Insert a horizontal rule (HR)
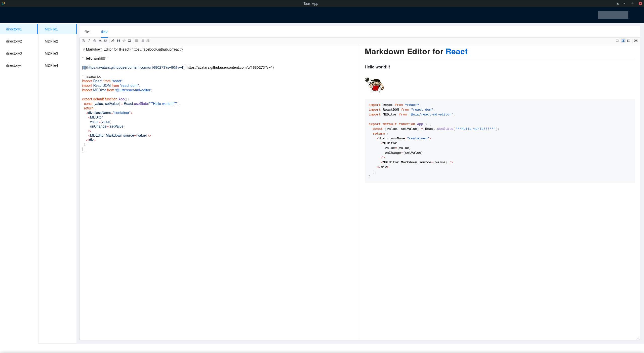This screenshot has height=353, width=644. (100, 41)
